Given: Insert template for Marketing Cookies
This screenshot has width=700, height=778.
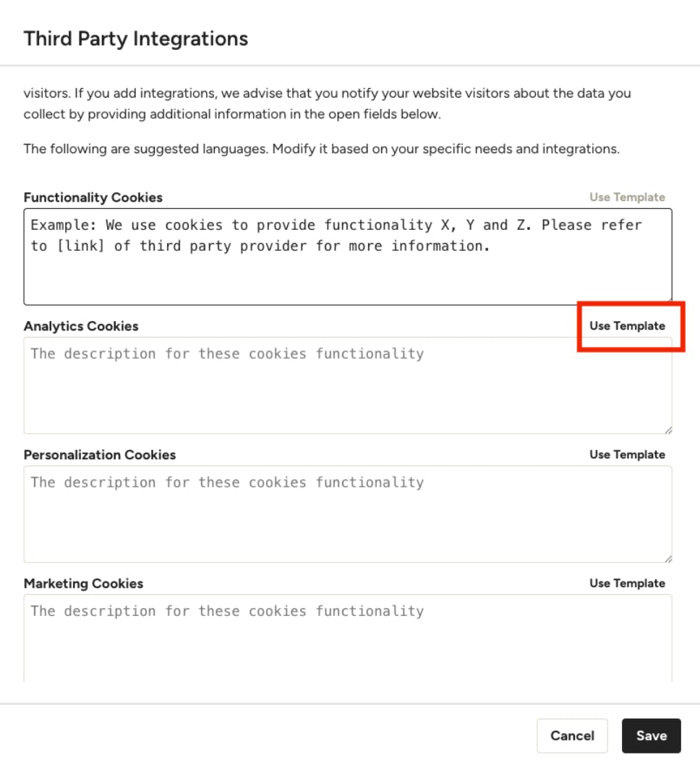Looking at the screenshot, I should [627, 583].
